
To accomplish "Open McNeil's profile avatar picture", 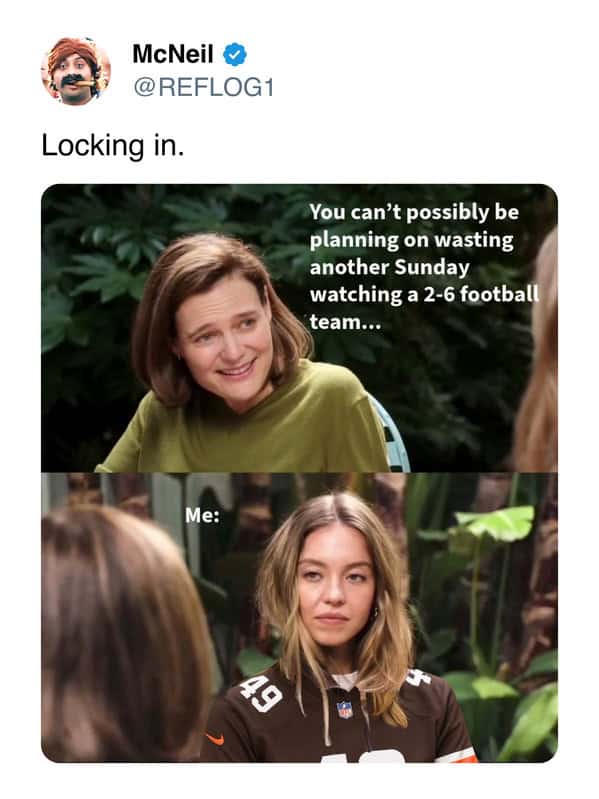I will coord(76,71).
